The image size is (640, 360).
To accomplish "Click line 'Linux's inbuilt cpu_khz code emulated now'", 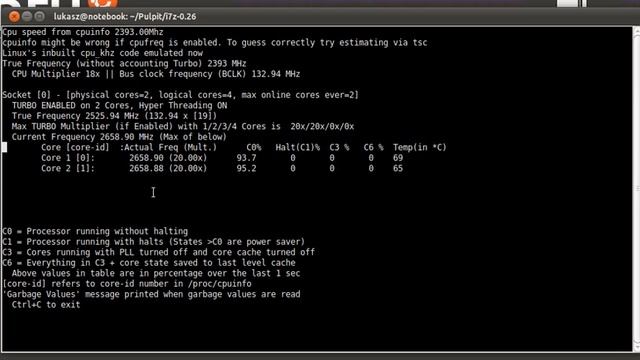I will [102, 53].
